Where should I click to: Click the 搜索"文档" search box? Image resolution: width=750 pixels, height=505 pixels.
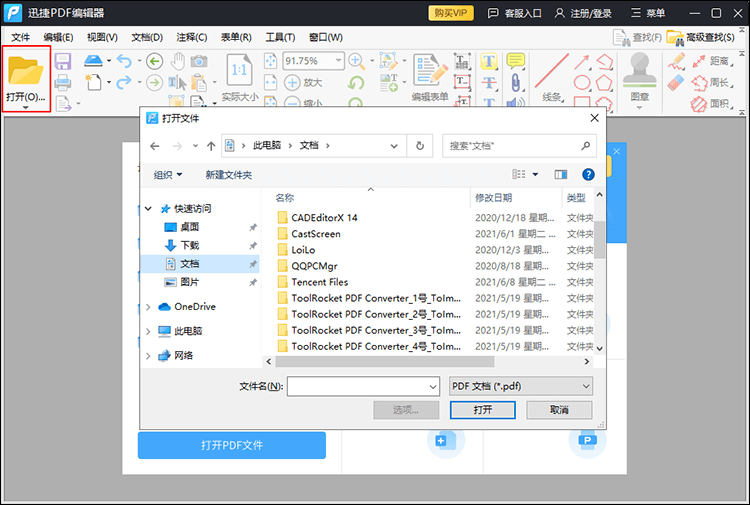519,146
